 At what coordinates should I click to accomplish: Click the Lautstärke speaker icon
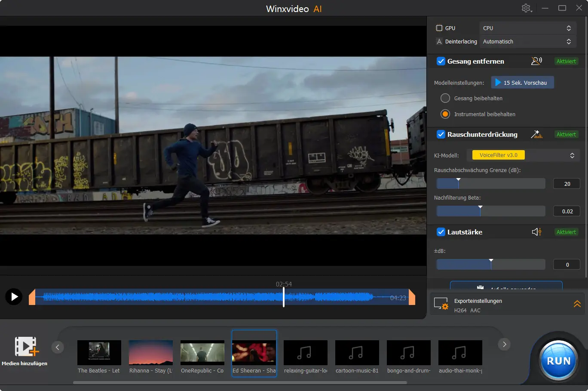tap(536, 232)
